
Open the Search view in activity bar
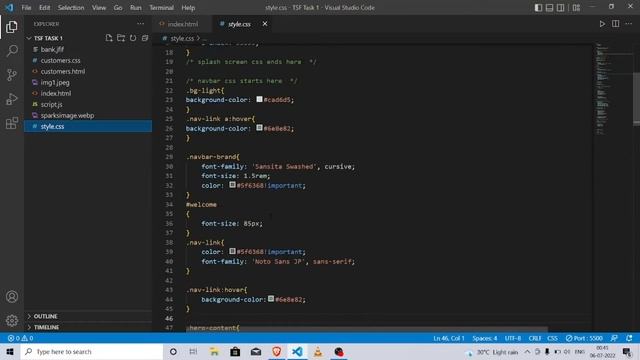pos(12,51)
